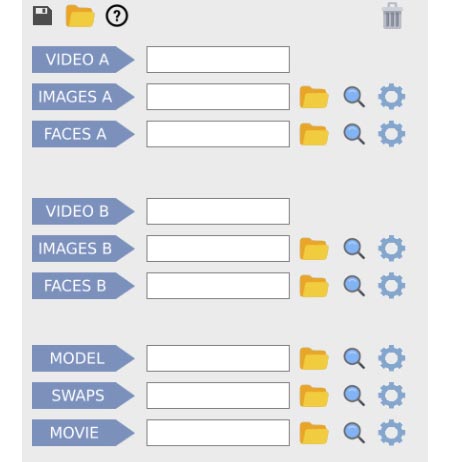Click magnifier icon beside MODEL row
Screen dimensions: 450x462
354,359
